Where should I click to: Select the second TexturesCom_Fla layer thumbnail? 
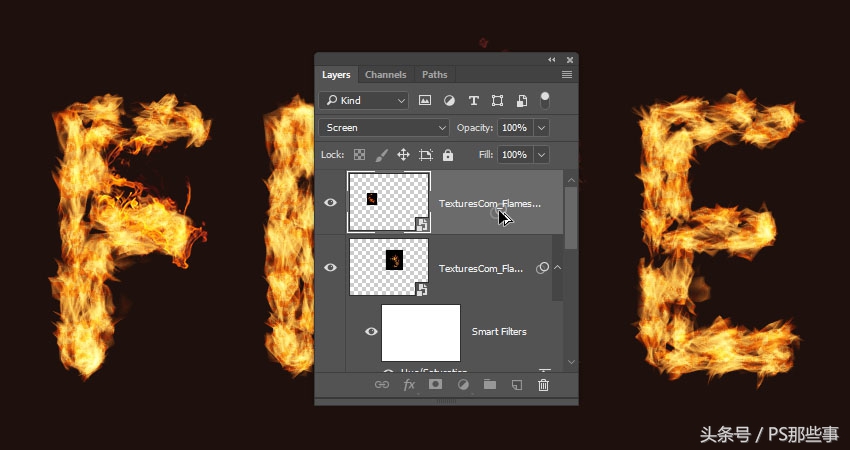[389, 267]
